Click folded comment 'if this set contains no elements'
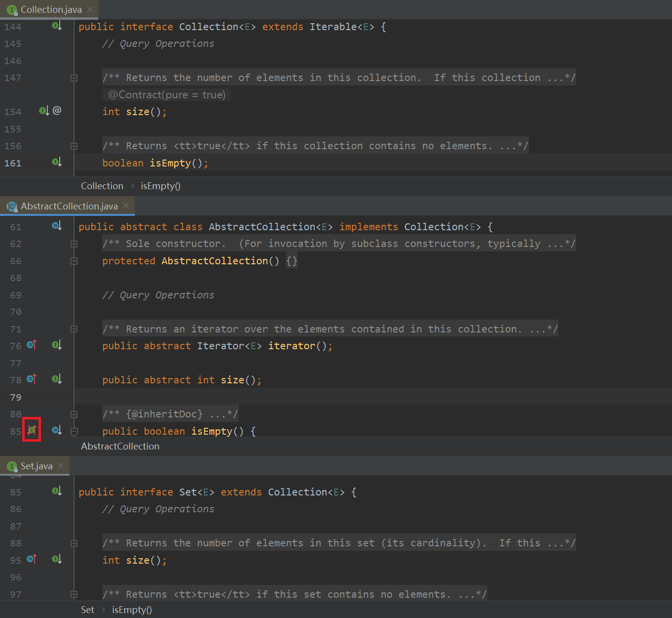 [295, 594]
